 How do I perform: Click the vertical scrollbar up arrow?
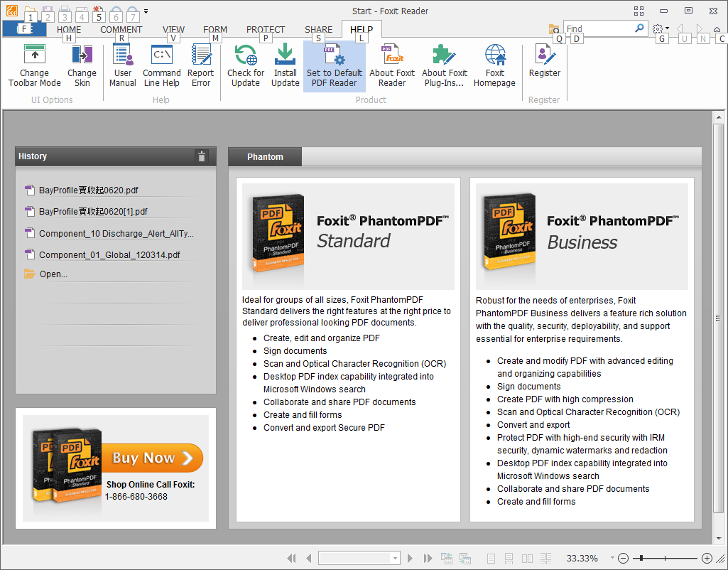[718, 117]
